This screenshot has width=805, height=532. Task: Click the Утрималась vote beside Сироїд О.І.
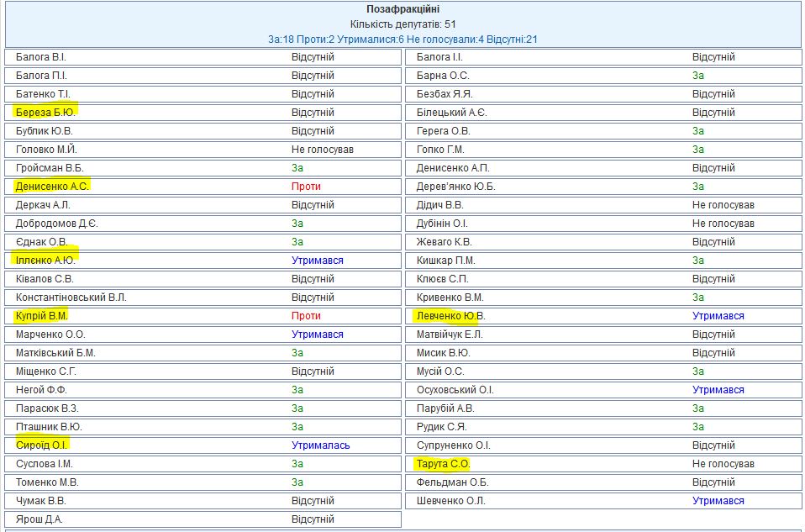[x=320, y=445]
